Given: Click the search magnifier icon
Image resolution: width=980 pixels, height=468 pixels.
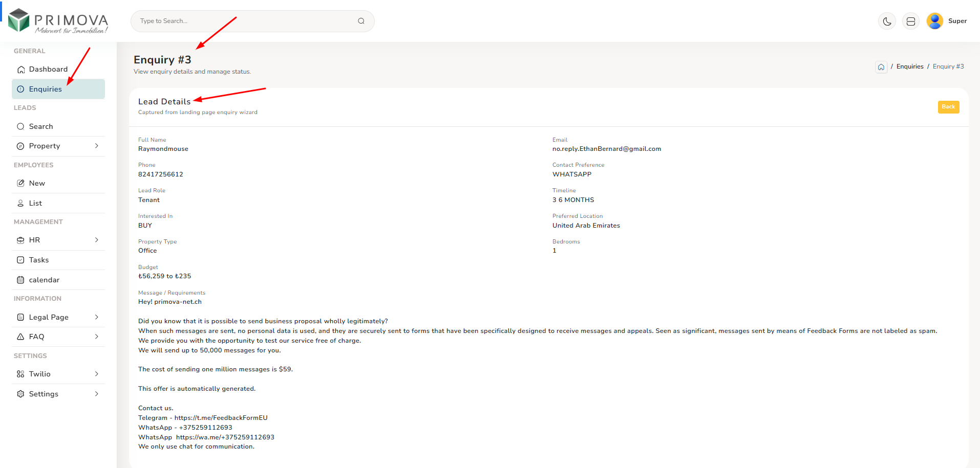Looking at the screenshot, I should [361, 21].
